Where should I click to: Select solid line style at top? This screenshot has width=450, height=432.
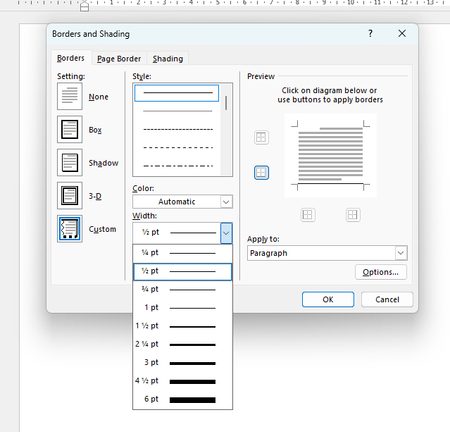tap(177, 93)
